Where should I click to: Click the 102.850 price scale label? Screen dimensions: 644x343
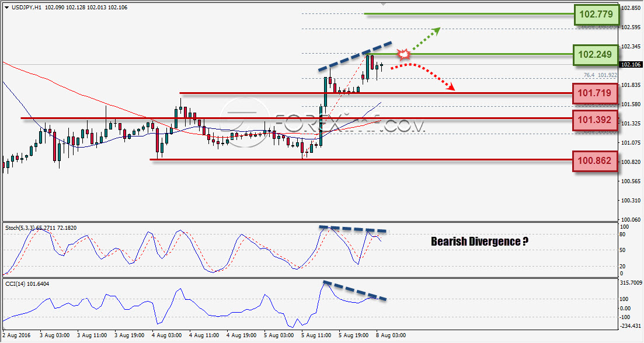631,8
